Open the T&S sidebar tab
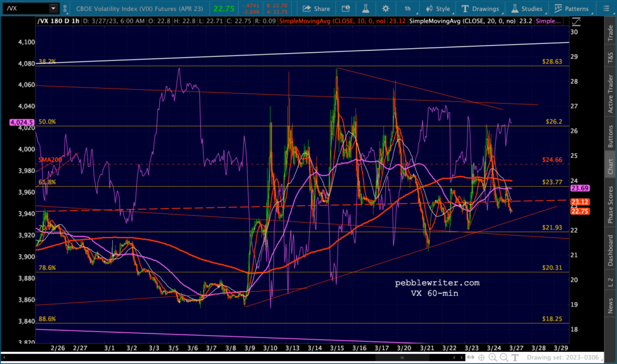 [x=610, y=57]
